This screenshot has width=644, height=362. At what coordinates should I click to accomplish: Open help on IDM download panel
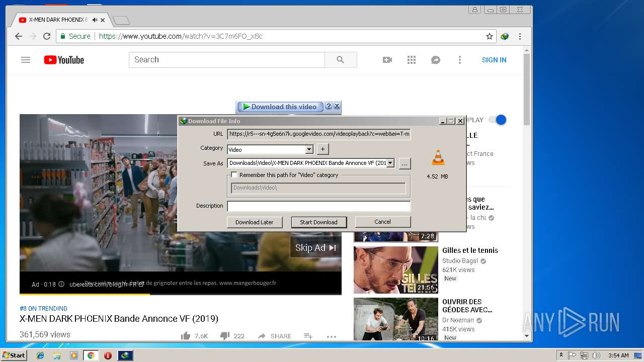click(329, 106)
